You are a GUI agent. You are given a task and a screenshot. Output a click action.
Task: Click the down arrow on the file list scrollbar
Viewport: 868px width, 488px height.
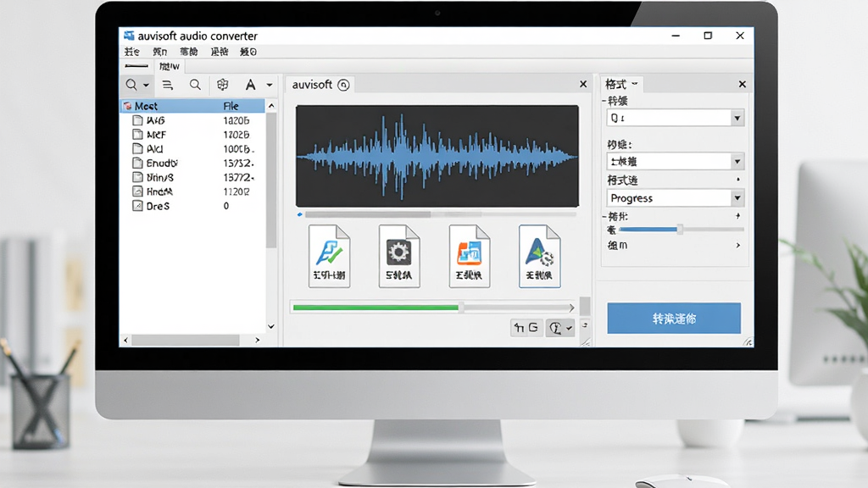271,326
